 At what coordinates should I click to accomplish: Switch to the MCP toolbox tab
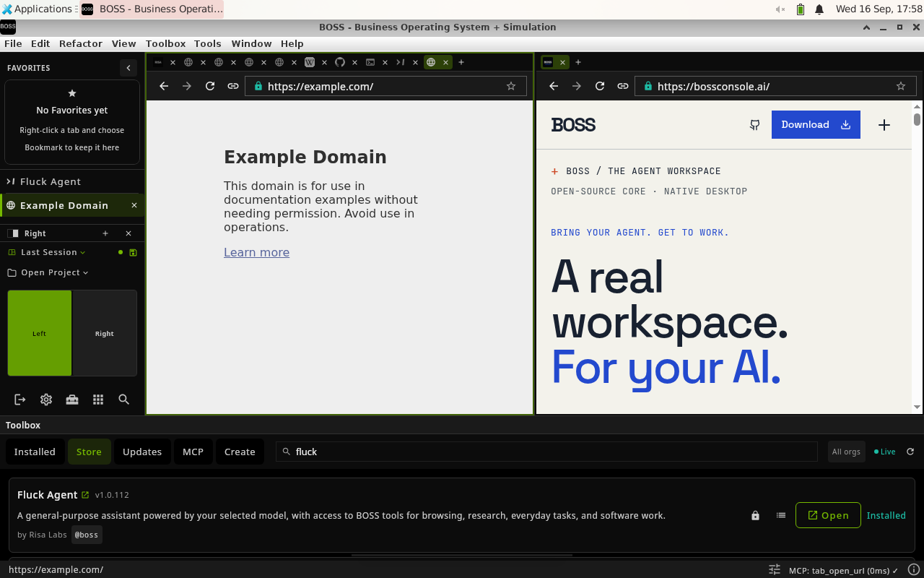coord(193,452)
